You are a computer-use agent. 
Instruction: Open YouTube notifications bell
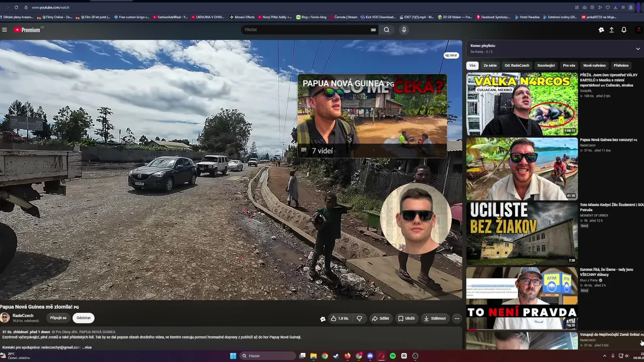click(624, 30)
